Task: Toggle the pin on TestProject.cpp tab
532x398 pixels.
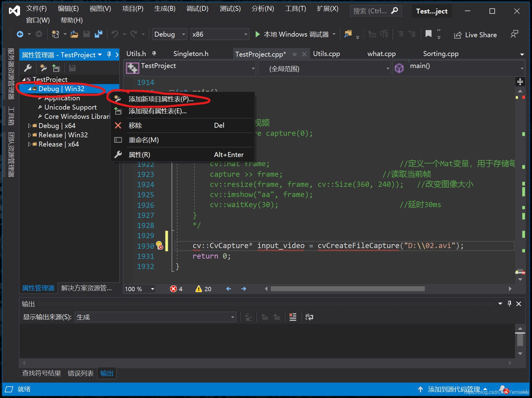Action: [294, 54]
